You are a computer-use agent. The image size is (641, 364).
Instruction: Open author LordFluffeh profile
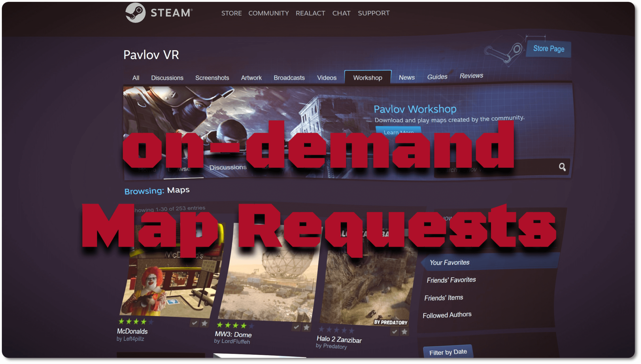point(232,341)
